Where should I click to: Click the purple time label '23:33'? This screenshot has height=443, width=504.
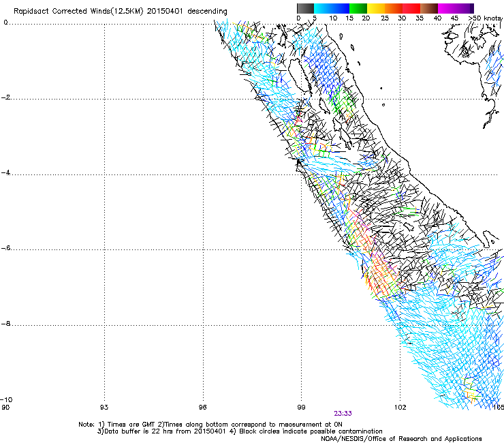pyautogui.click(x=343, y=414)
